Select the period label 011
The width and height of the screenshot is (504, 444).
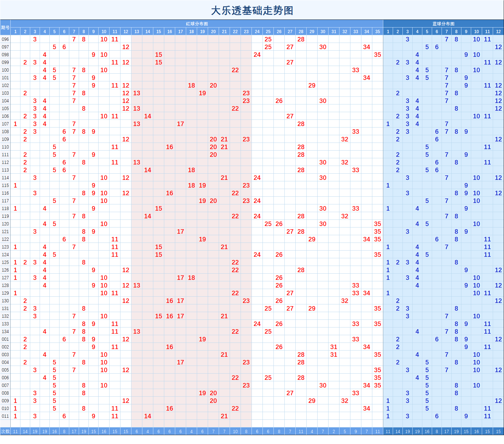pos(5,416)
